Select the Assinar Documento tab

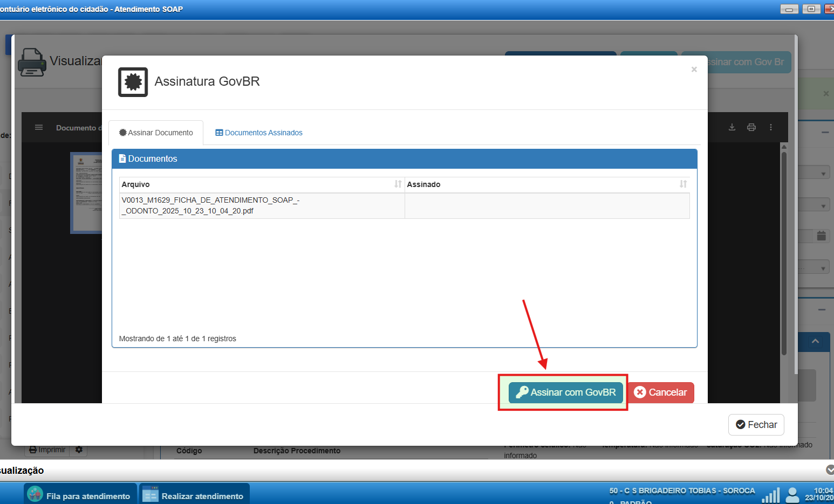(156, 133)
